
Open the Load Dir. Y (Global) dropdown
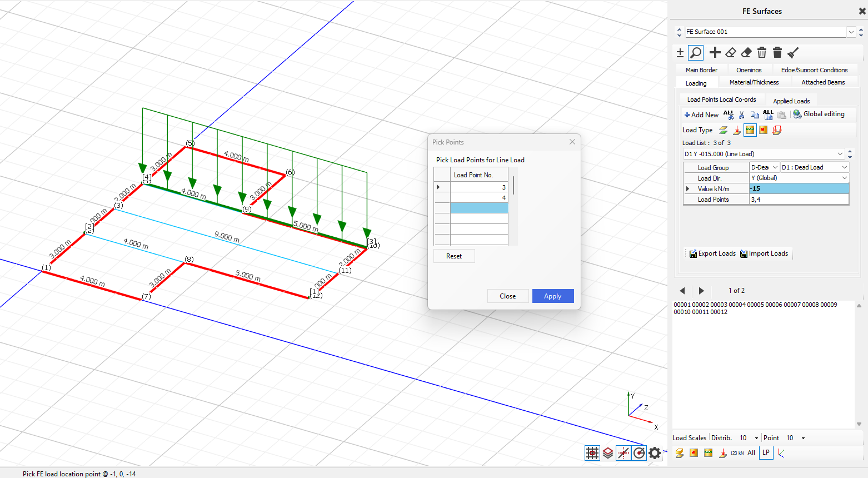click(x=845, y=178)
